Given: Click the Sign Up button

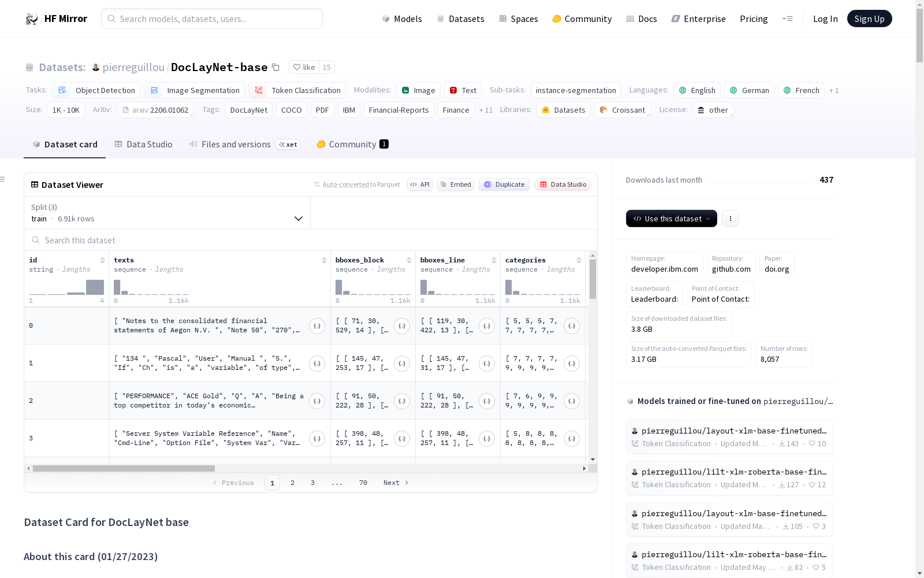Looking at the screenshot, I should coord(870,19).
